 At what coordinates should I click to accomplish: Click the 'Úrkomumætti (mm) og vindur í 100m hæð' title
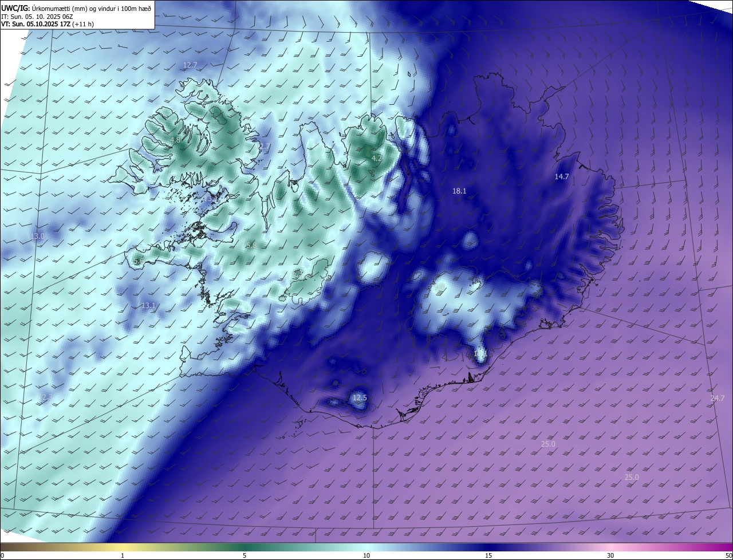90,7
